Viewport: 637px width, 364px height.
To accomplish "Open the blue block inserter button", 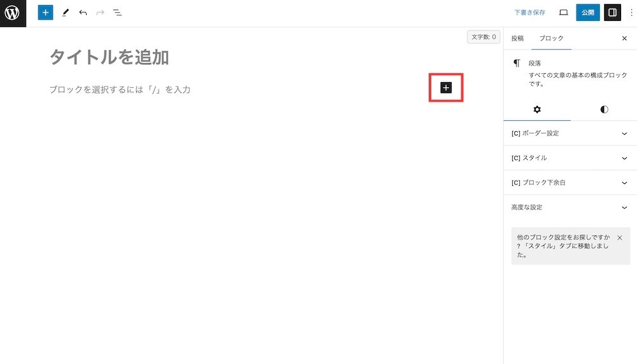I will coord(45,13).
